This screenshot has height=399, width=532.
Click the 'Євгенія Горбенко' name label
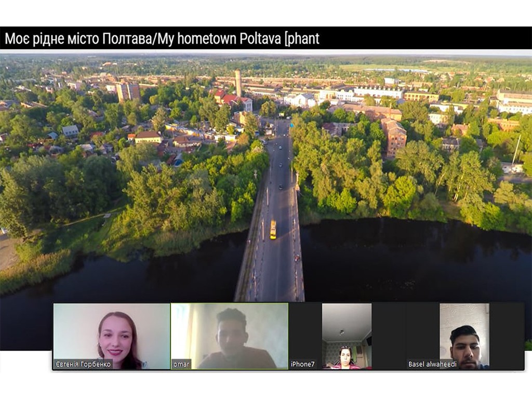(83, 364)
